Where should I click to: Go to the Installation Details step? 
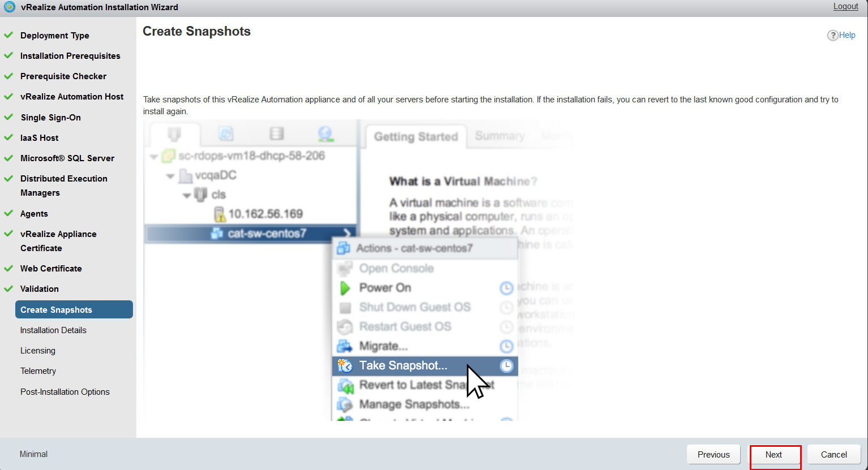coord(53,330)
